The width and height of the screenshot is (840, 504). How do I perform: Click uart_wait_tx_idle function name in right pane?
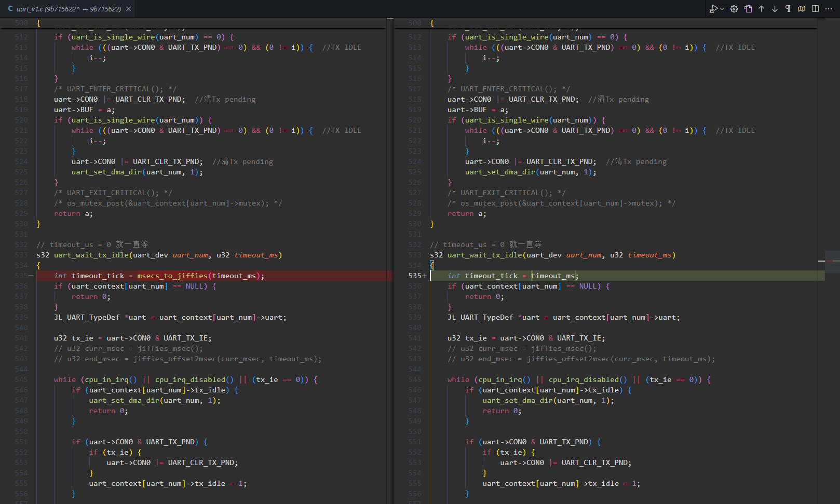click(x=484, y=255)
